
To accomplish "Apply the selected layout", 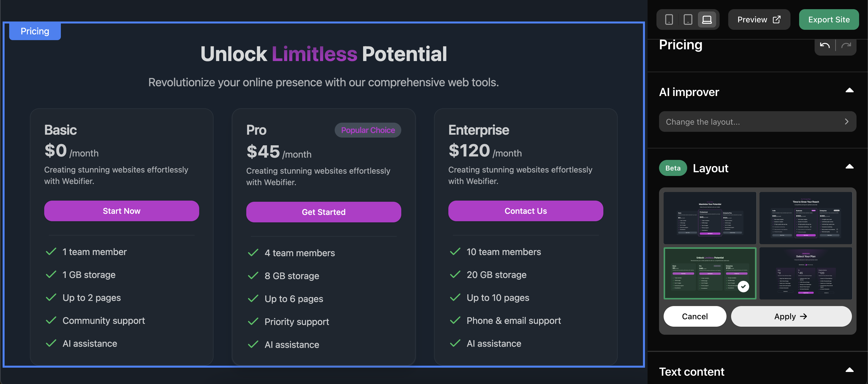I will click(791, 316).
